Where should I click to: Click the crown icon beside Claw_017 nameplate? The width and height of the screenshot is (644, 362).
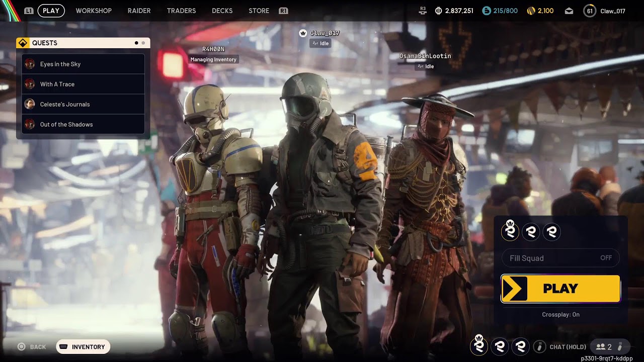(x=303, y=33)
